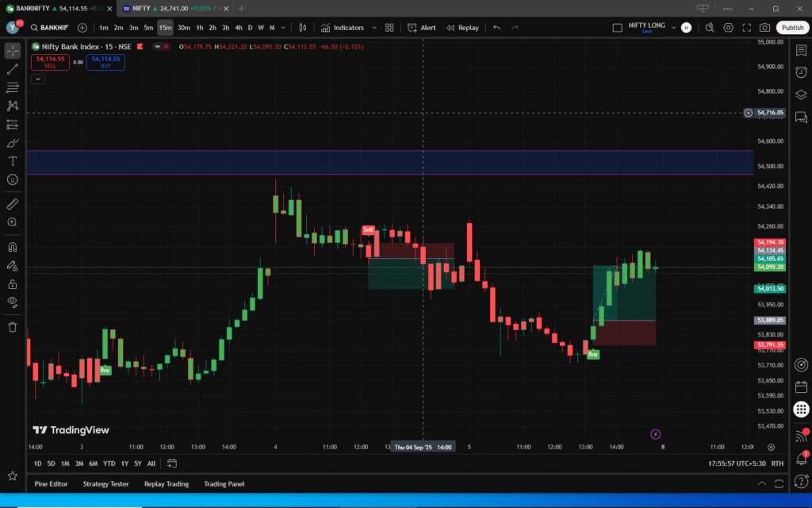Pick the Measure ruler tool
812x508 pixels.
tap(13, 204)
